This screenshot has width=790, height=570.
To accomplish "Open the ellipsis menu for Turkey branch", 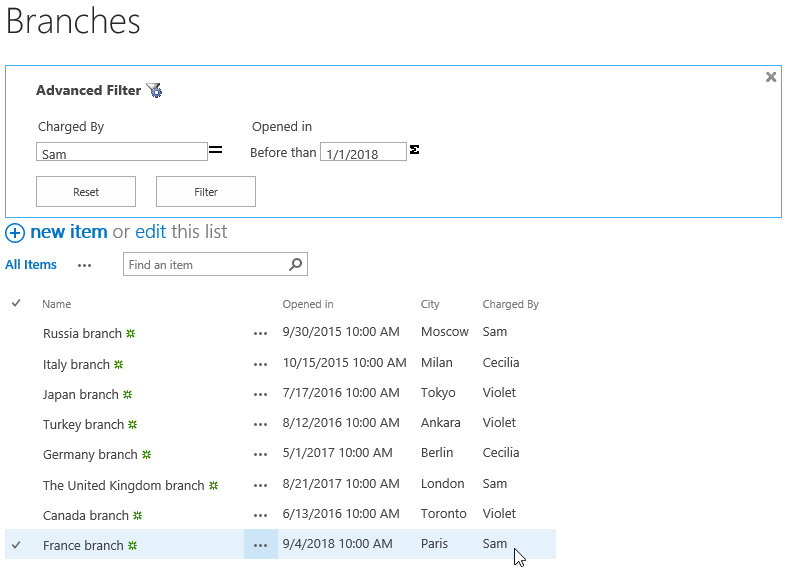I will click(x=260, y=425).
